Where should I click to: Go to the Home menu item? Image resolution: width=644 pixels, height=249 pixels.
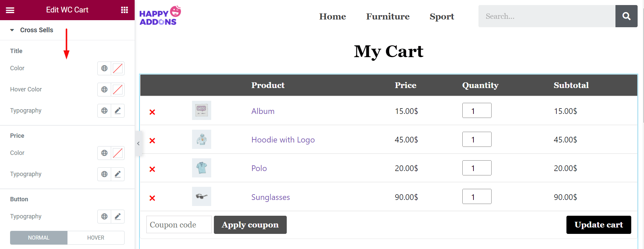click(x=332, y=16)
